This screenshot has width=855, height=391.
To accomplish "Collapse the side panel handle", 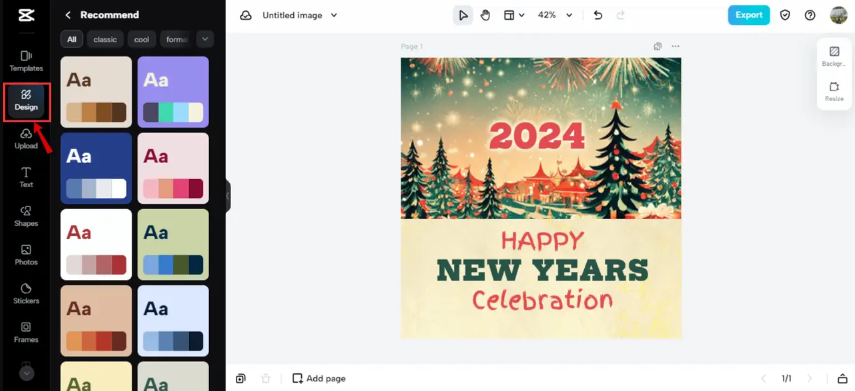I will pyautogui.click(x=228, y=196).
